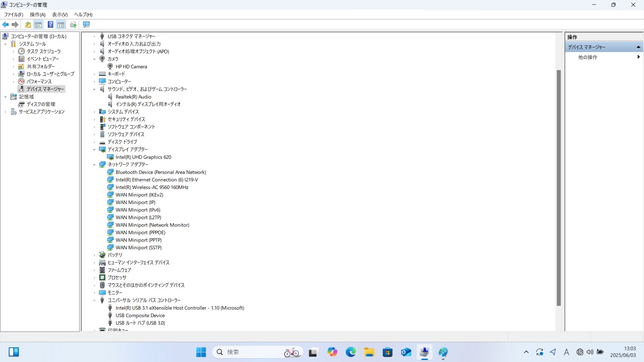Click the Back arrow toolbar icon

point(5,24)
